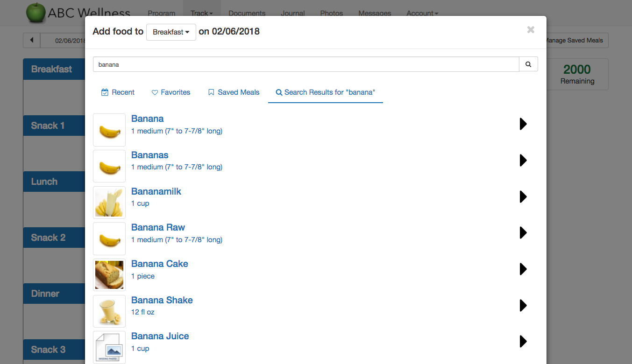632x364 pixels.
Task: Expand the Bananas result arrow
Action: pos(523,161)
